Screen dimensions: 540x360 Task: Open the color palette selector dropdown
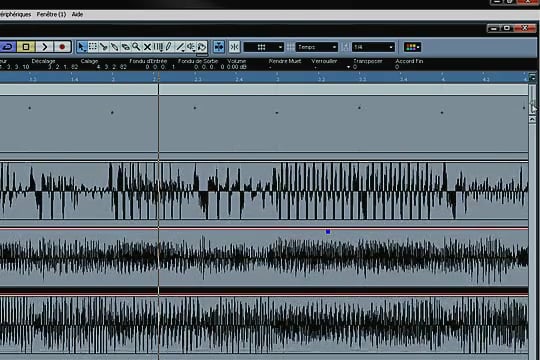point(412,47)
